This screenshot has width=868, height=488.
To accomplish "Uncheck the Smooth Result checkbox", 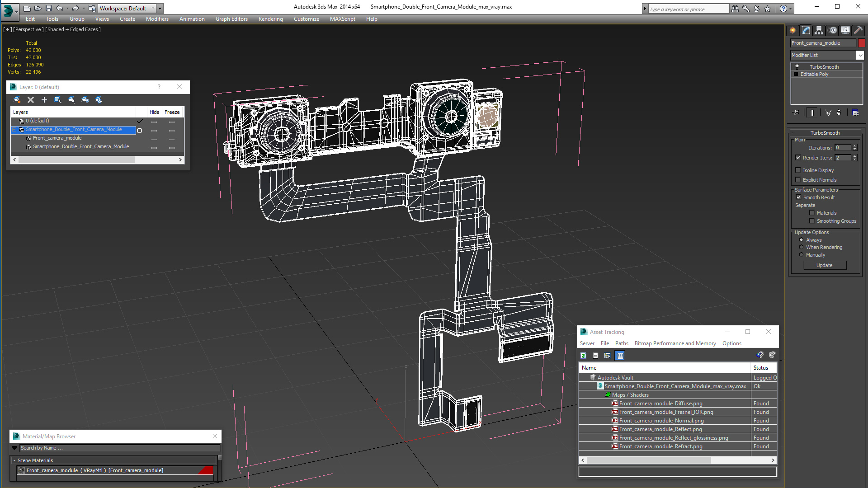I will tap(798, 197).
